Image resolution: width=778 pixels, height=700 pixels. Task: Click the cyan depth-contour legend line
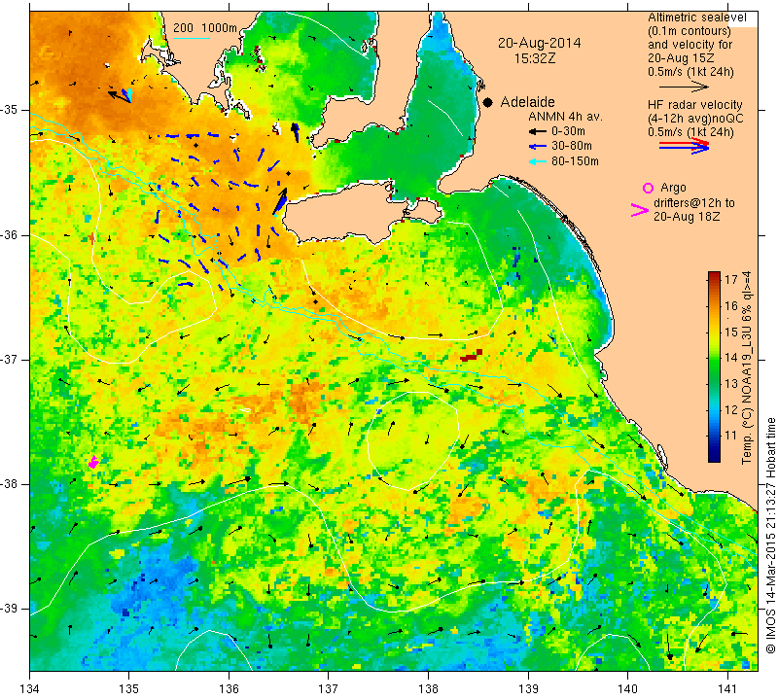point(192,38)
